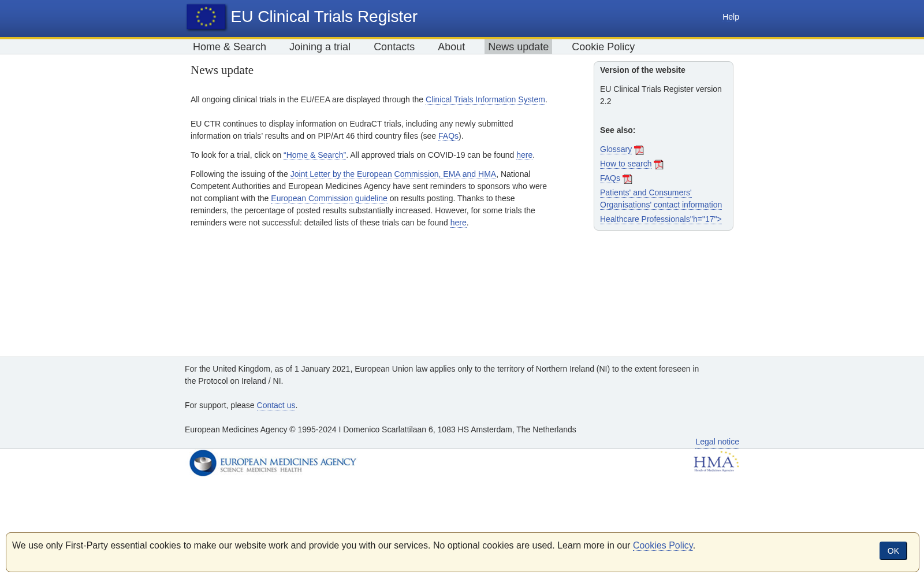Open the Contacts menu item

pos(394,47)
